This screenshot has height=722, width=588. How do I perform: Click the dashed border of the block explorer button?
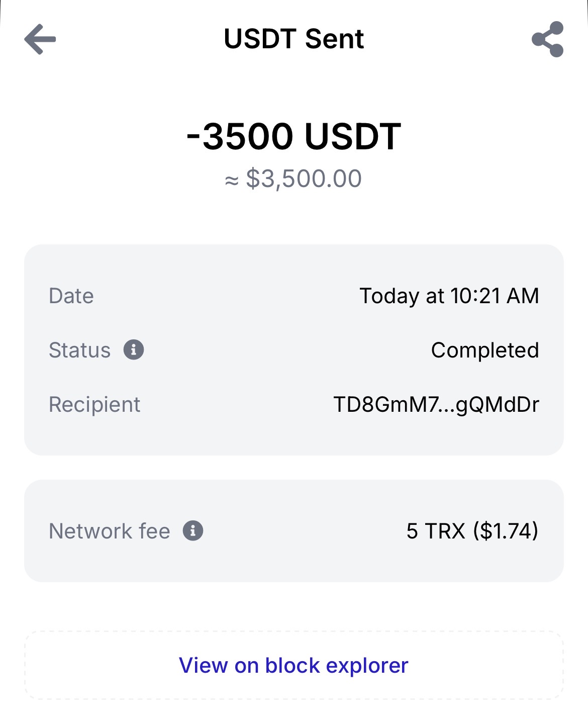(25, 665)
